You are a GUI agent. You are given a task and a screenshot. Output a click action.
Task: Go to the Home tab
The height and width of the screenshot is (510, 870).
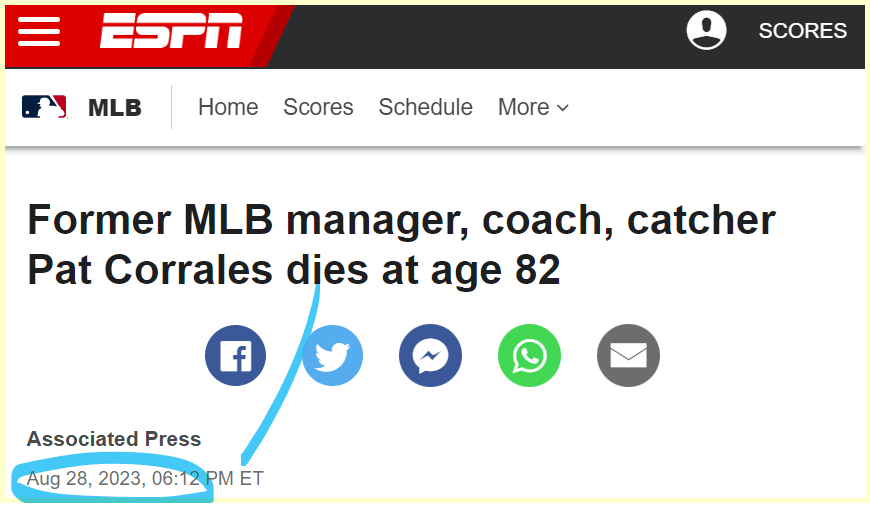pyautogui.click(x=228, y=107)
